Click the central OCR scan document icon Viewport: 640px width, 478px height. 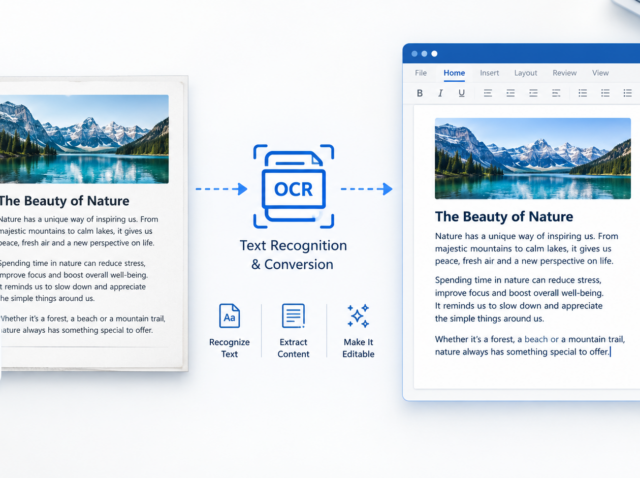[293, 187]
